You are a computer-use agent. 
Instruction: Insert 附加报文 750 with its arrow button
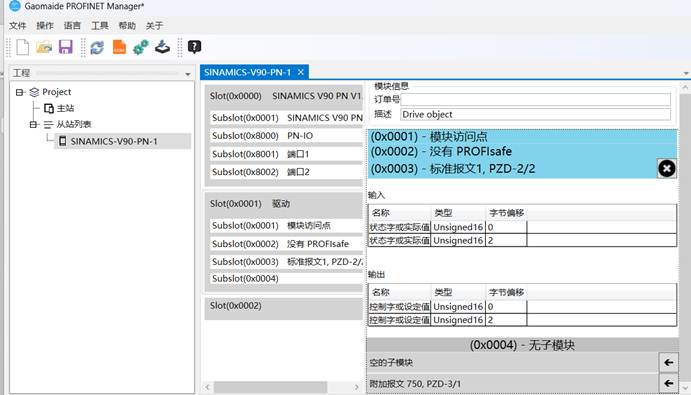click(x=668, y=383)
